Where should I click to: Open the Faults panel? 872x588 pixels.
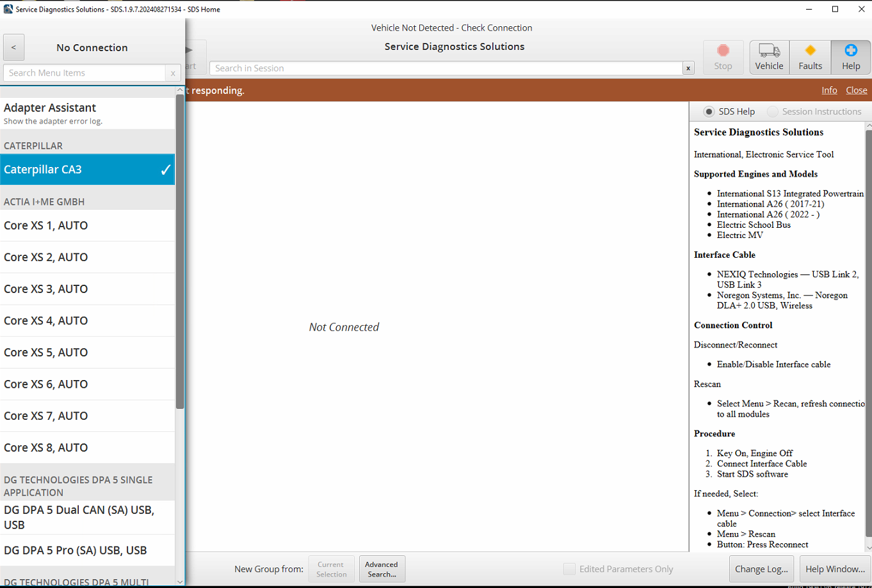click(810, 58)
